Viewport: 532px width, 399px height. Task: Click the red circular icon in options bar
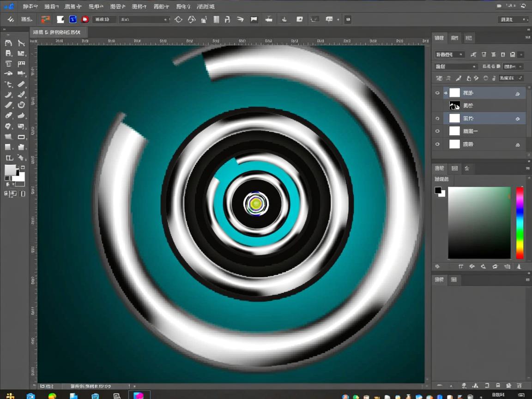tap(85, 19)
